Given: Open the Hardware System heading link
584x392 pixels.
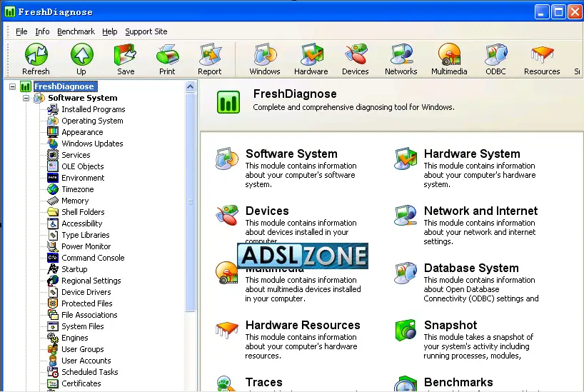Looking at the screenshot, I should pos(472,154).
